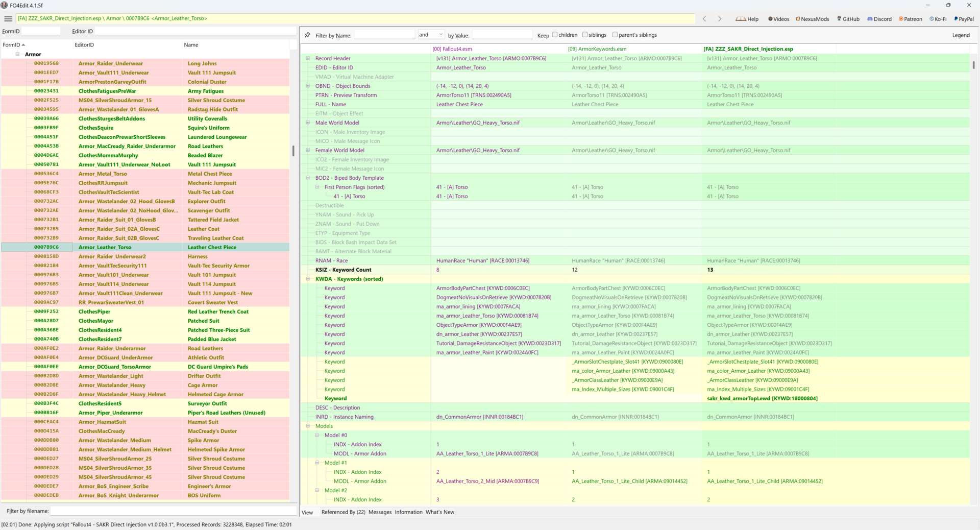Screen dimensions: 980x530
Task: Click KSIZ - Keyword Count row label
Action: coord(343,270)
